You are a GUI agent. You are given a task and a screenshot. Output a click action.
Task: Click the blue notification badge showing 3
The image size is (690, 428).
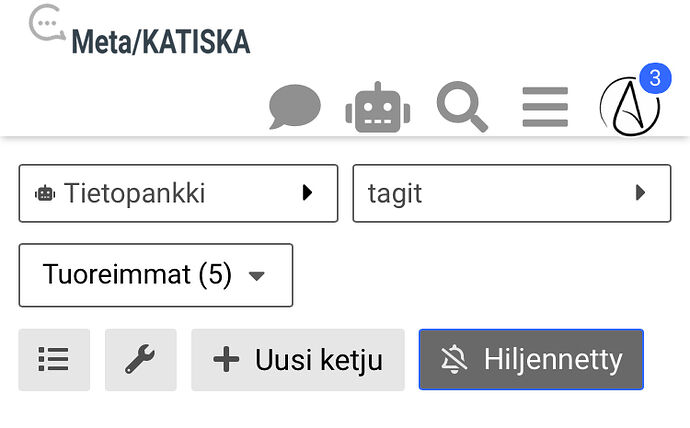pyautogui.click(x=654, y=77)
